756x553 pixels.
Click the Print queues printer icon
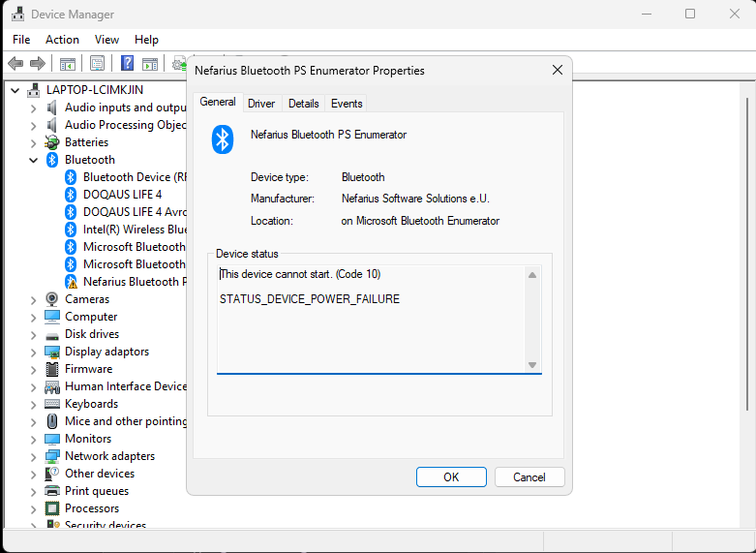(52, 491)
